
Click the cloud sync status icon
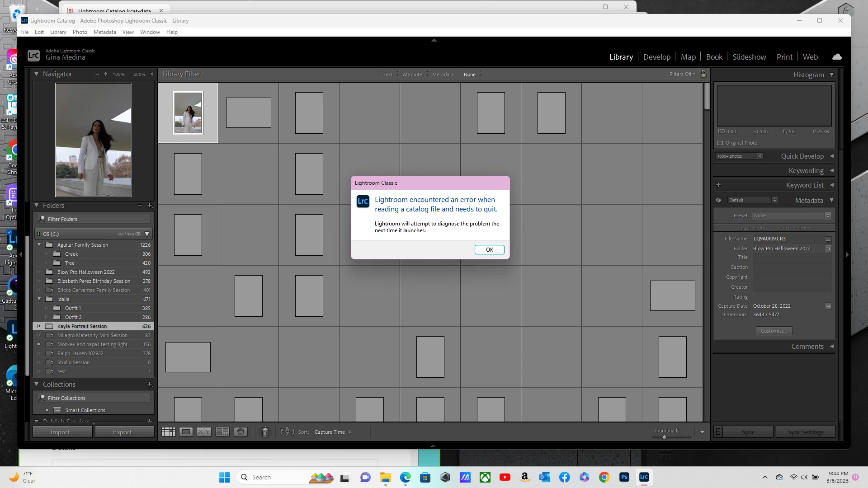point(837,57)
